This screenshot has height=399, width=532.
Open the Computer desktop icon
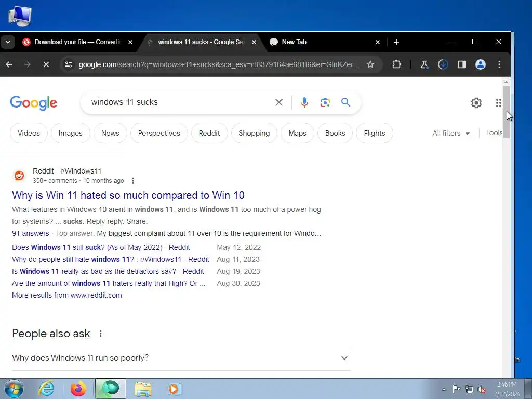(x=20, y=16)
